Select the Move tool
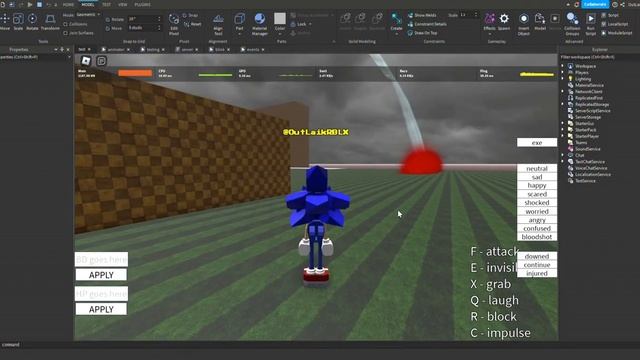Viewport: 640px width, 360px height. coord(5,21)
